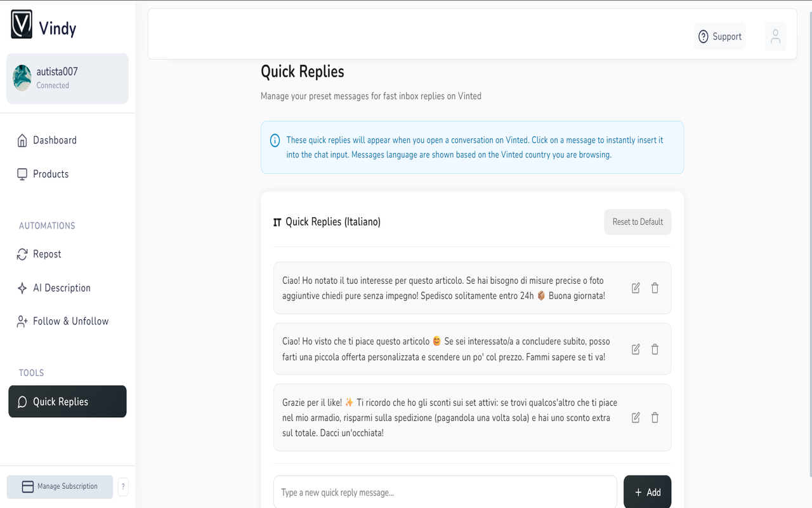This screenshot has width=812, height=508.
Task: Click the question mark help icon
Action: tap(123, 487)
